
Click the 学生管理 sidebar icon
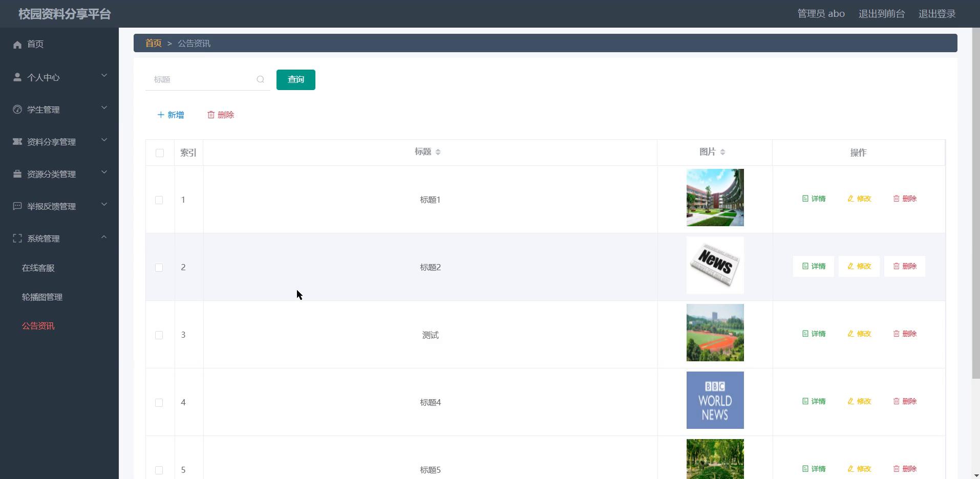coord(17,110)
